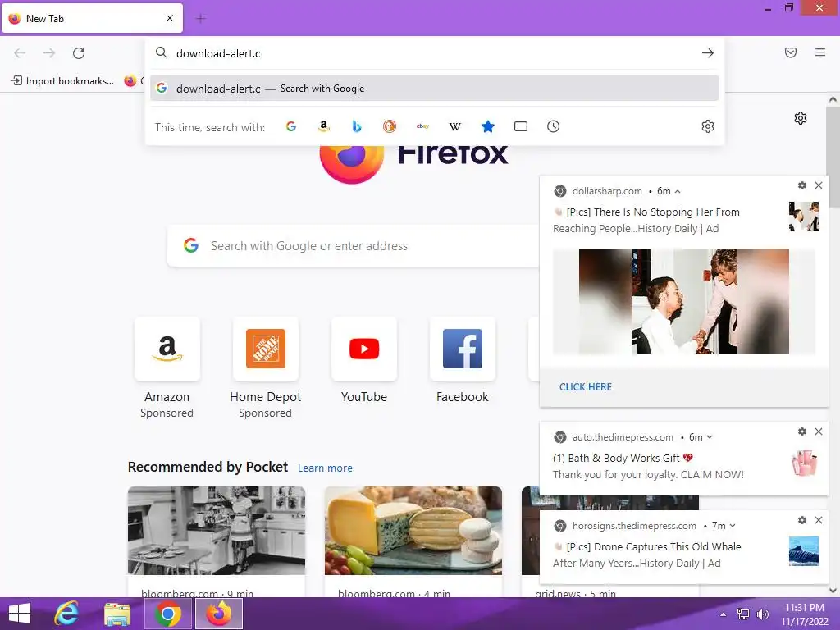Select the New Tab browser tab
Image resolution: width=840 pixels, height=630 pixels.
click(x=92, y=18)
